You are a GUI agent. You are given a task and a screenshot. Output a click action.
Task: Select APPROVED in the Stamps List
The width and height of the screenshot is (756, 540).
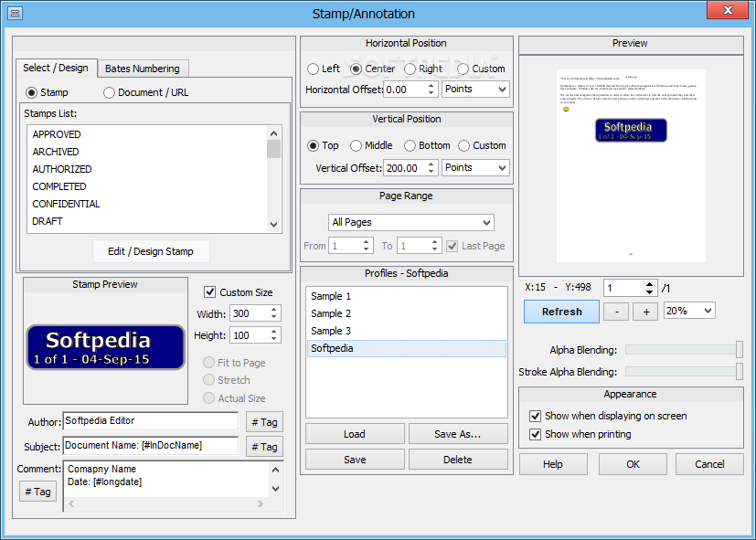[147, 134]
